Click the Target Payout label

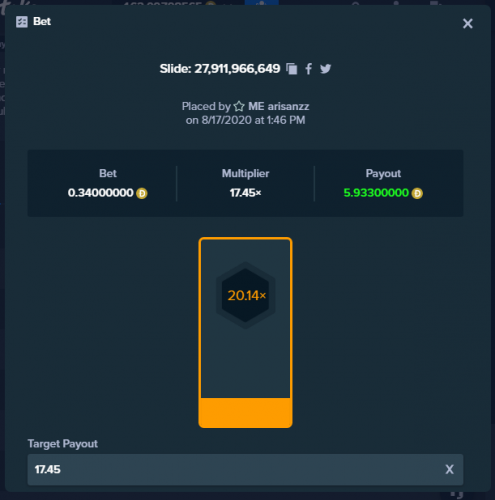[x=63, y=444]
